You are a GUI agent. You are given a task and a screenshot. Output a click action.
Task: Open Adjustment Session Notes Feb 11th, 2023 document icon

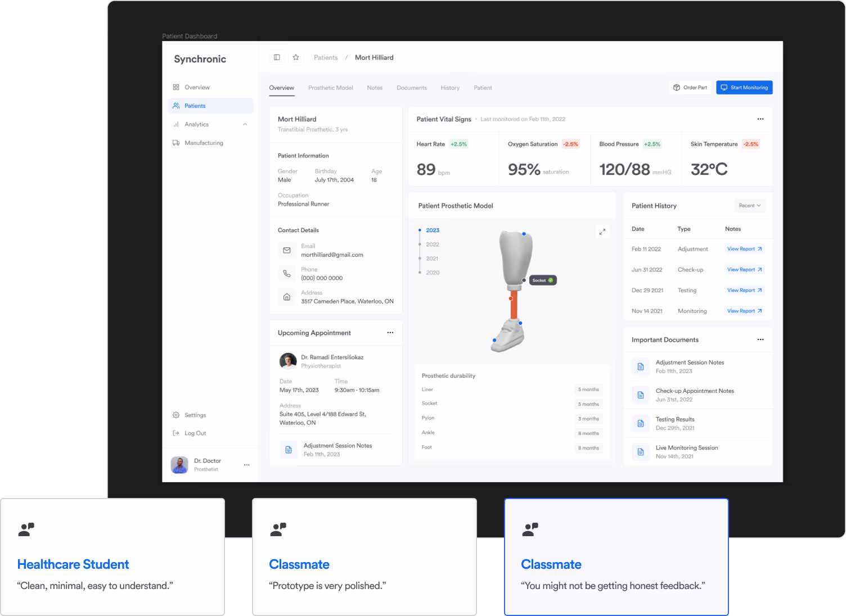point(641,366)
